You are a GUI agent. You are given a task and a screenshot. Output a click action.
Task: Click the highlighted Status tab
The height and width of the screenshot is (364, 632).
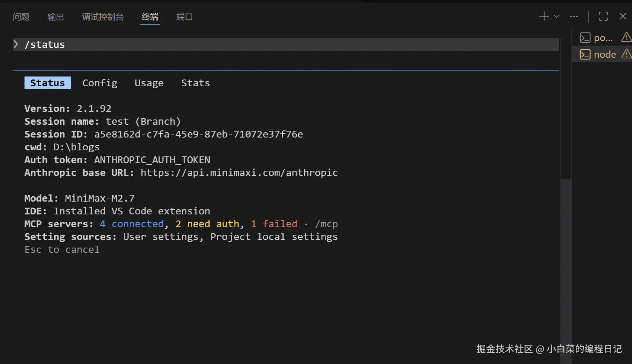coord(48,83)
